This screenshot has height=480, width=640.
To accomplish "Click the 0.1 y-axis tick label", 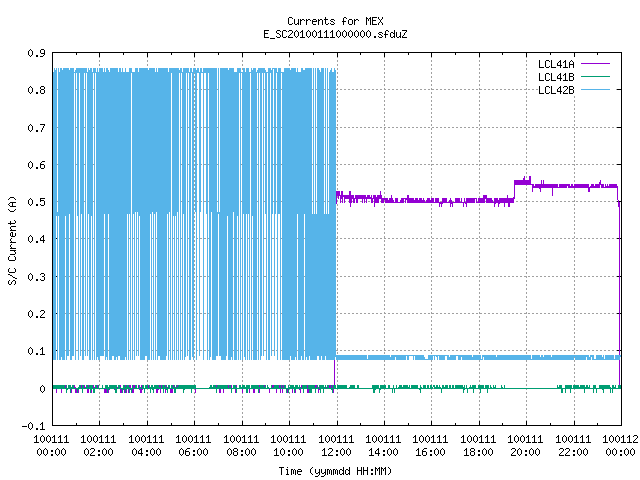I will [x=36, y=351].
